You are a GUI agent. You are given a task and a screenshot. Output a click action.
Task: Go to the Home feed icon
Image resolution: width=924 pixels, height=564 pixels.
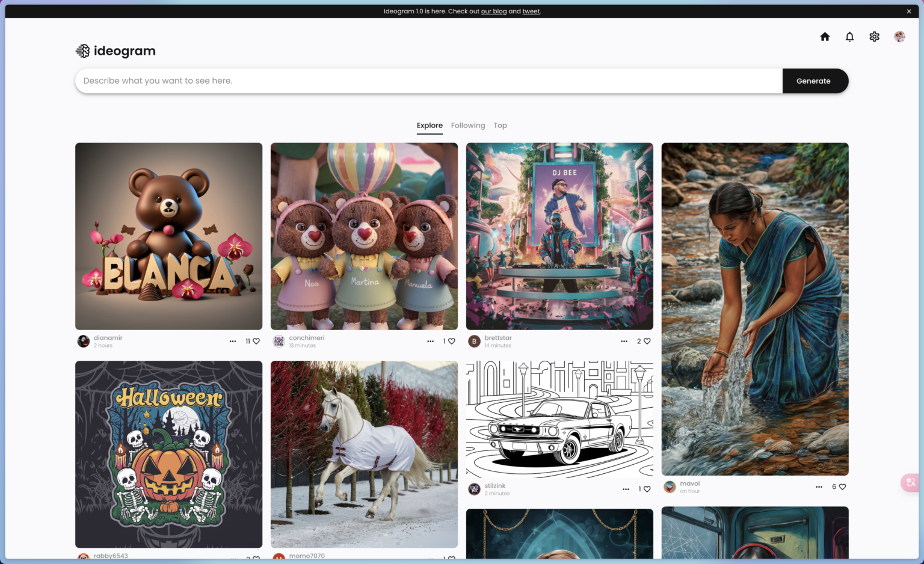tap(825, 37)
